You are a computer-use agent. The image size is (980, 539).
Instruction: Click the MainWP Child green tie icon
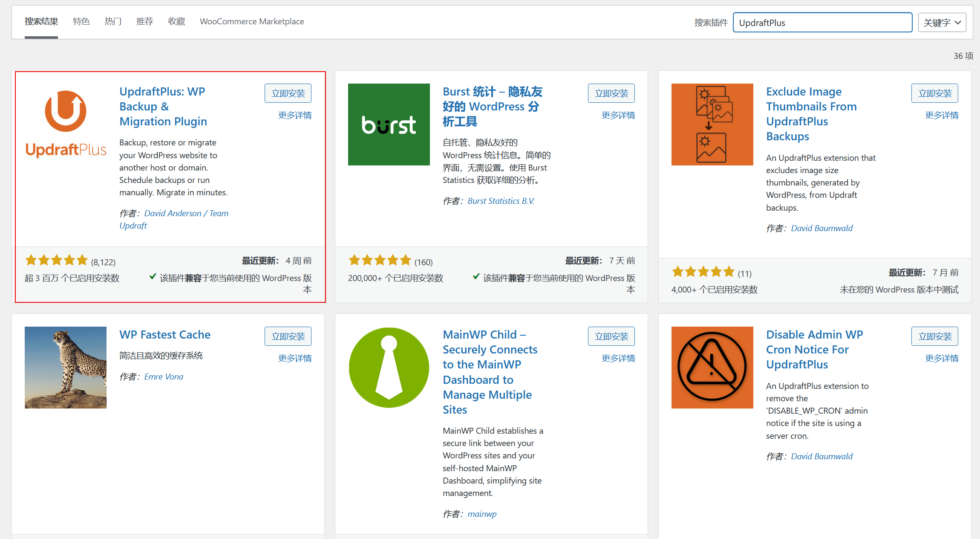click(x=389, y=367)
